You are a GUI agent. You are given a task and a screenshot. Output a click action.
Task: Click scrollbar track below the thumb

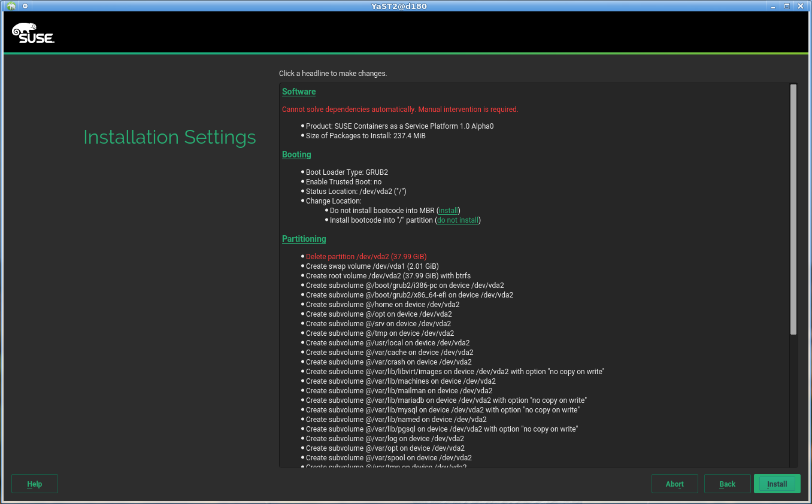point(793,401)
